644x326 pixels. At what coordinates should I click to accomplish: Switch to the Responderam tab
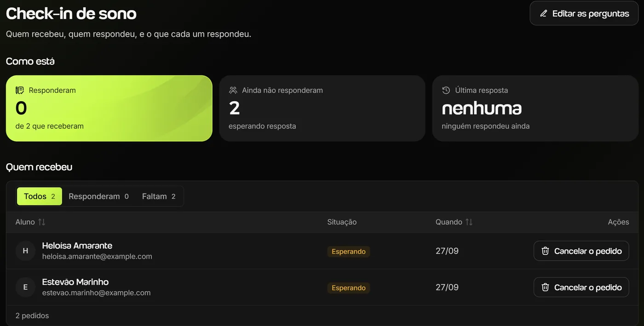[98, 196]
